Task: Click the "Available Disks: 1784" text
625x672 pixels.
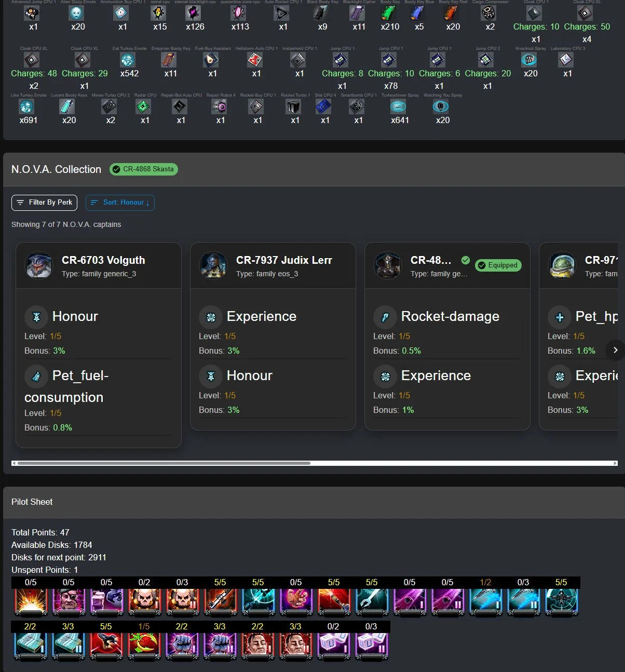Action: pos(52,545)
